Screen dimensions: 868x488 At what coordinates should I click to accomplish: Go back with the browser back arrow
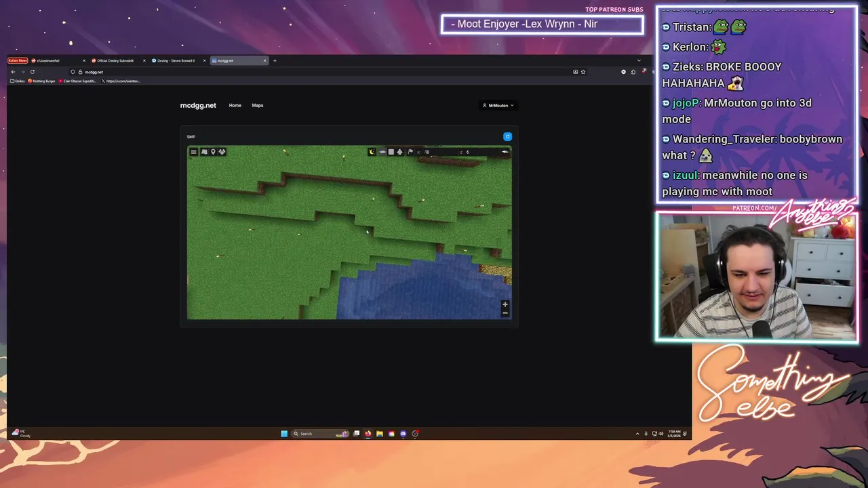coord(13,72)
